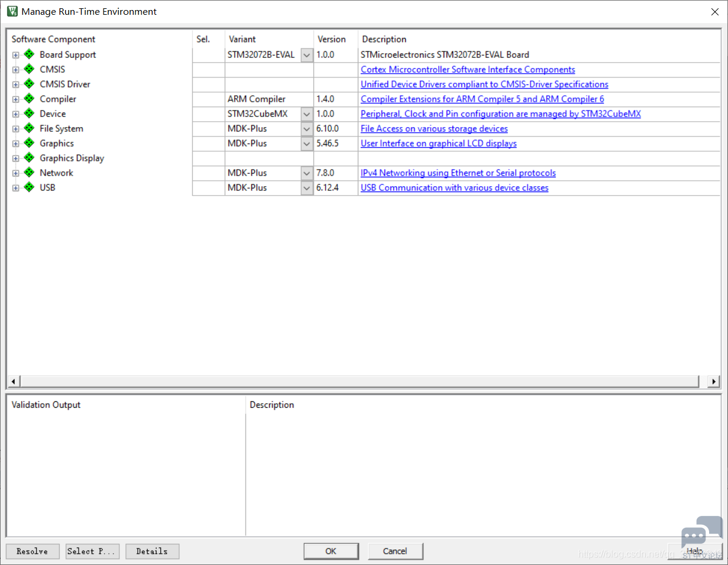
Task: Expand the File System tree node
Action: click(x=16, y=129)
